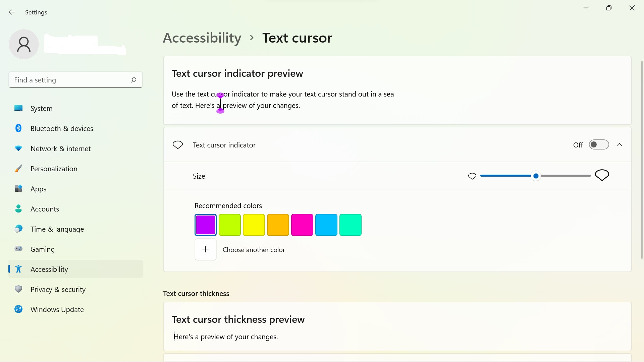Click the Size label

[199, 176]
